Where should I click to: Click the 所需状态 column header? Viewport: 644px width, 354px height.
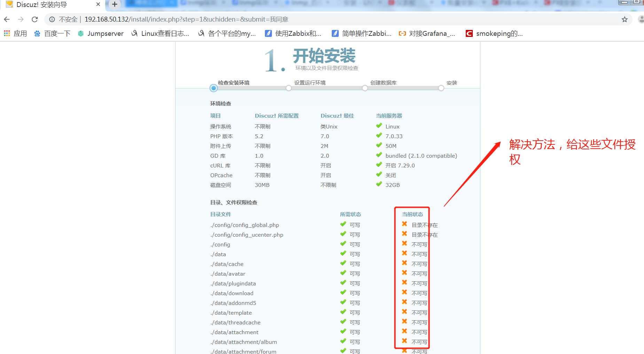pyautogui.click(x=351, y=214)
